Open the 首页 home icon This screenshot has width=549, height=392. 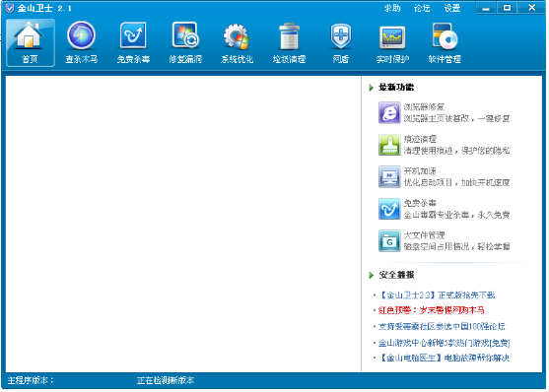point(31,42)
